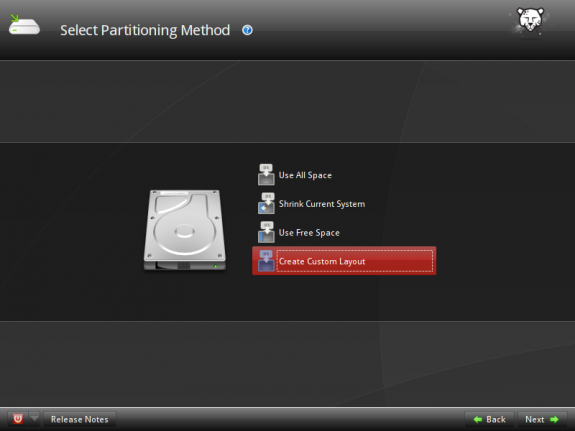Click the Use All Space disk icon
The width and height of the screenshot is (575, 431).
[266, 175]
